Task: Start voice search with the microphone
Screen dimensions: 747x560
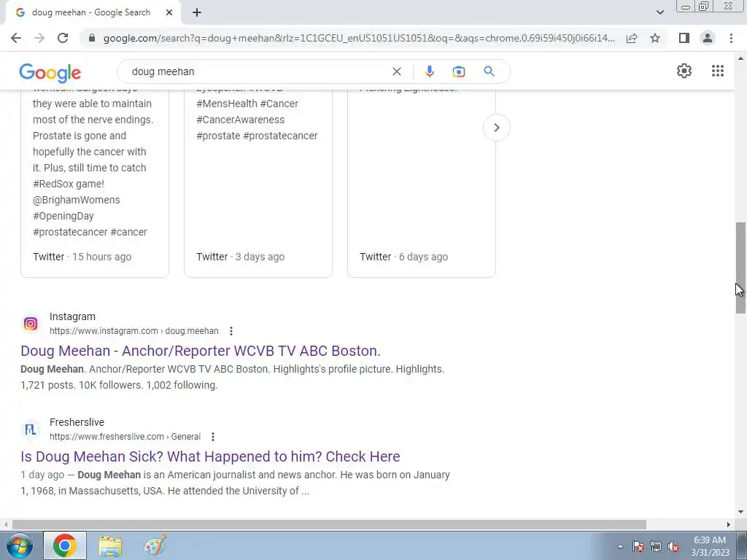Action: (x=429, y=71)
